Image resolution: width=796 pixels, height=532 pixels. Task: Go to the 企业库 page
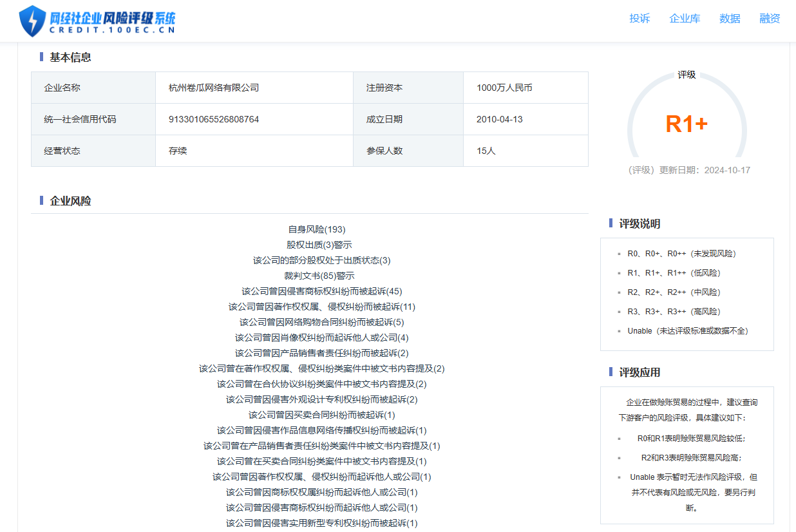(685, 19)
